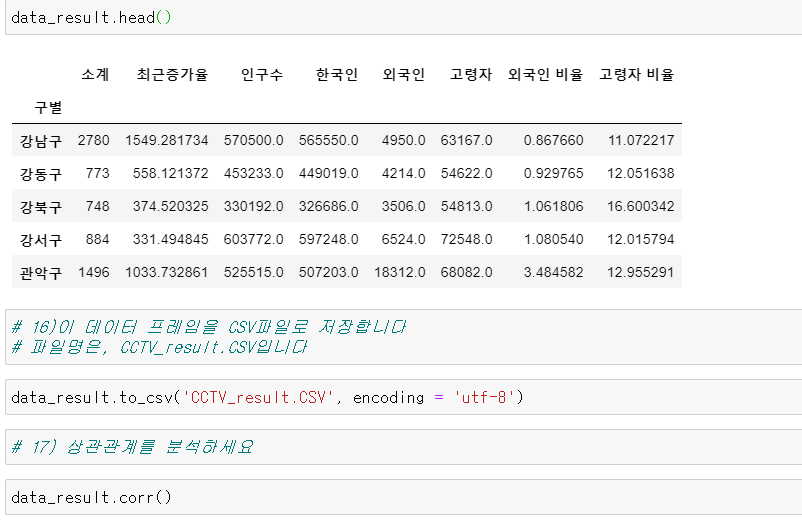Click the 최근증가율 column header

coord(172,75)
